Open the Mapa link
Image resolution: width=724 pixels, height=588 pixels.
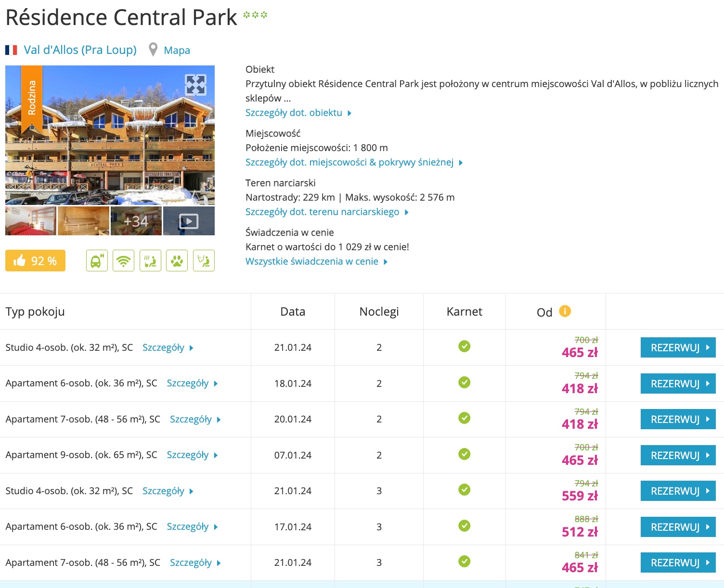pos(177,50)
